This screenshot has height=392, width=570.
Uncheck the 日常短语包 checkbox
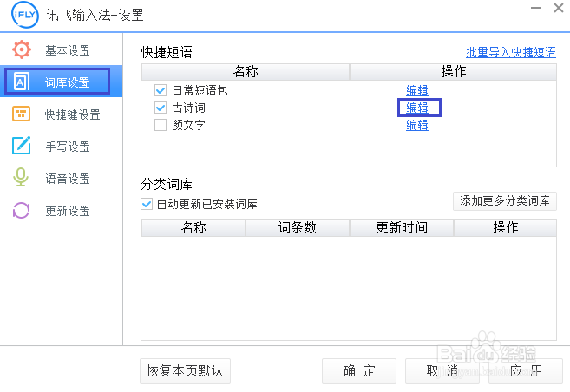[160, 90]
